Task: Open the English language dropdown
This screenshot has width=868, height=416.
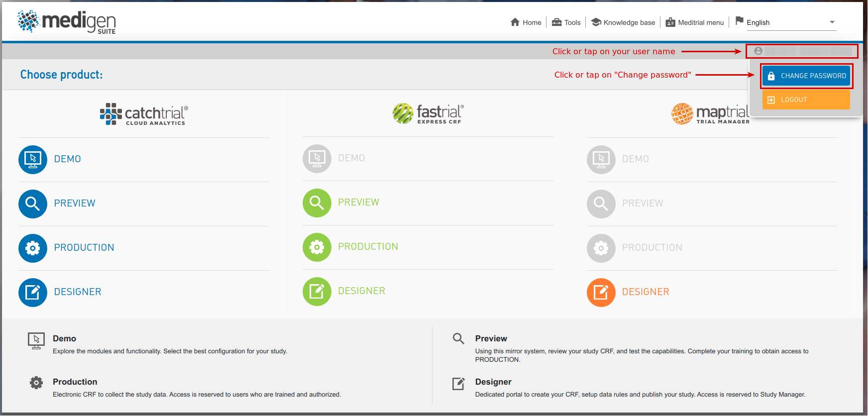Action: click(791, 22)
